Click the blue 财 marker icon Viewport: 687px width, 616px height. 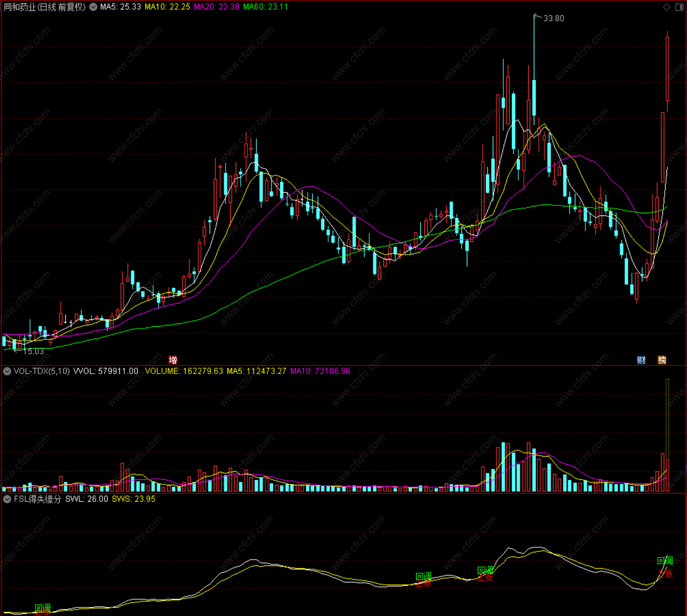pyautogui.click(x=641, y=360)
